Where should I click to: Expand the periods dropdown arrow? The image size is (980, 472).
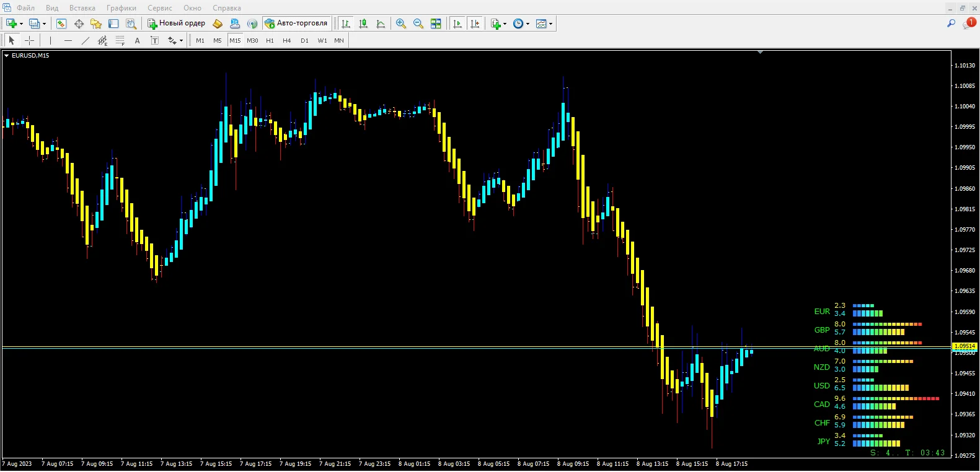[x=528, y=24]
